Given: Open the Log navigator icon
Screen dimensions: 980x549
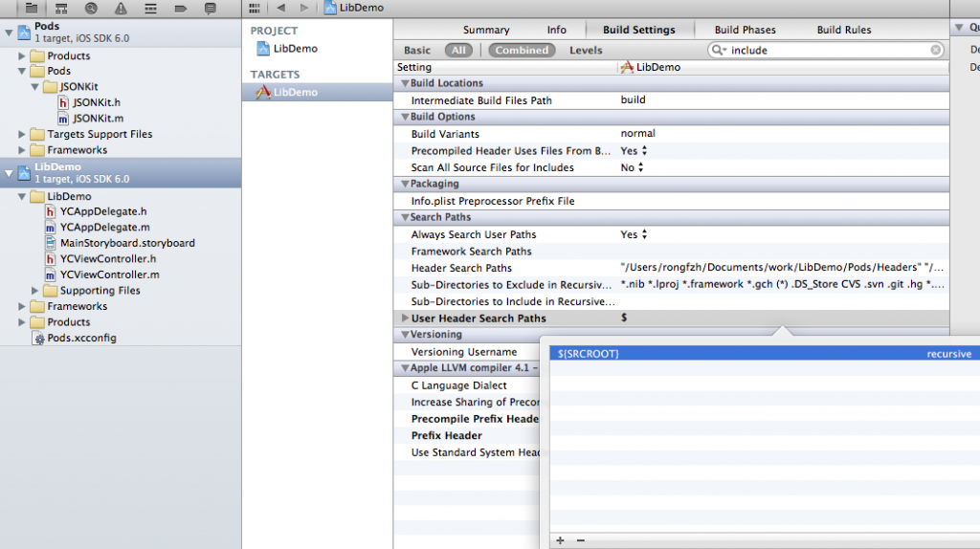Looking at the screenshot, I should tap(211, 8).
